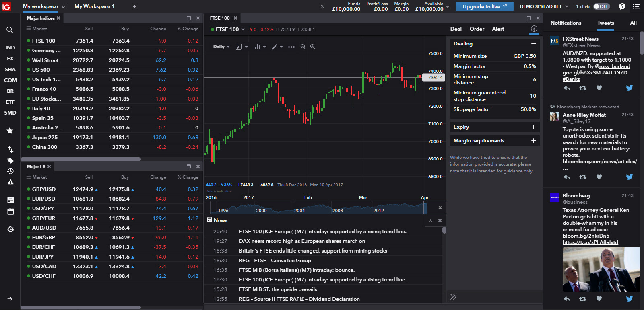Image resolution: width=644 pixels, height=310 pixels.
Task: Open the Daily timeframe dropdown
Action: click(x=221, y=47)
